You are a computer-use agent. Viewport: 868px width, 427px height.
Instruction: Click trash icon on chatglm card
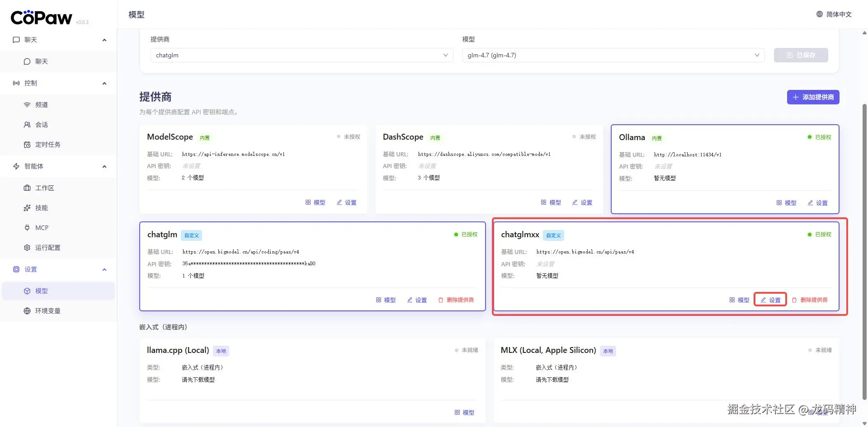click(x=441, y=300)
